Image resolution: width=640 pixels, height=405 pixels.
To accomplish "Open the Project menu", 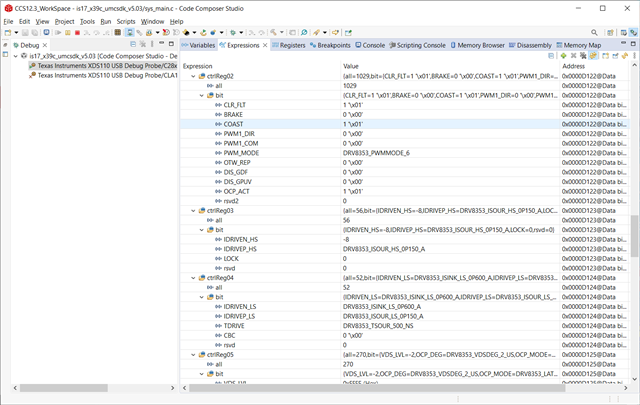I will 64,21.
